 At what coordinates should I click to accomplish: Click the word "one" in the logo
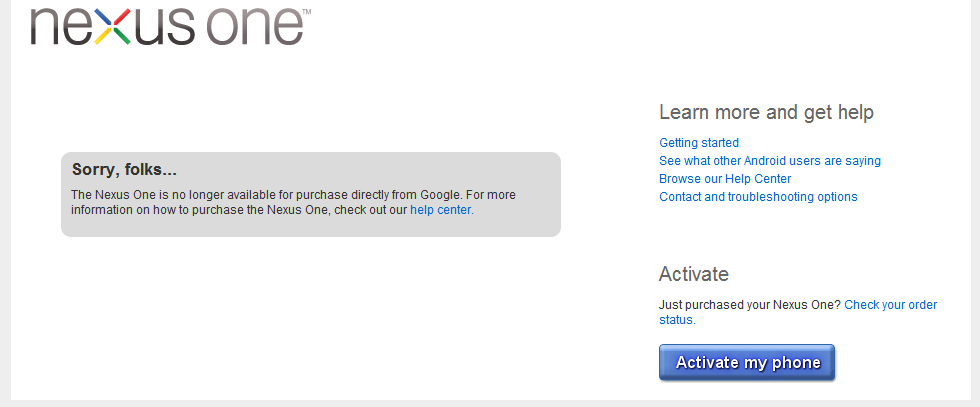(255, 27)
